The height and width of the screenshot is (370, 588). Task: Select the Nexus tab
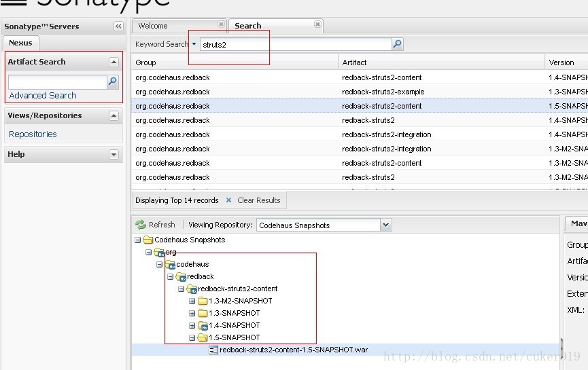[x=20, y=43]
